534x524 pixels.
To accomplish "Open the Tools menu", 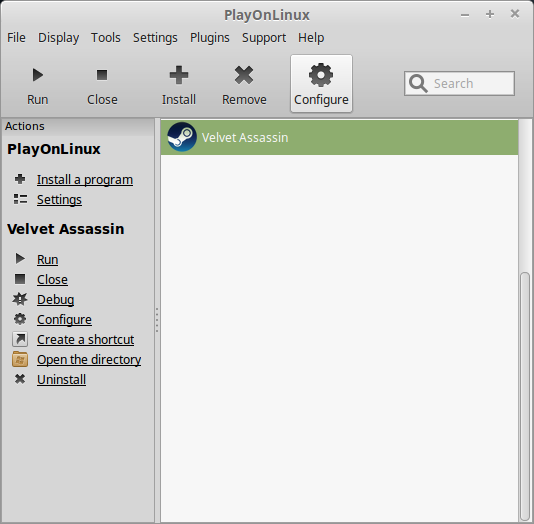I will [x=105, y=37].
